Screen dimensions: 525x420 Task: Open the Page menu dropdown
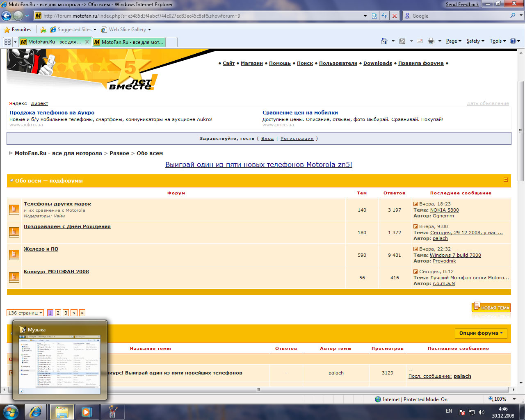pos(454,41)
